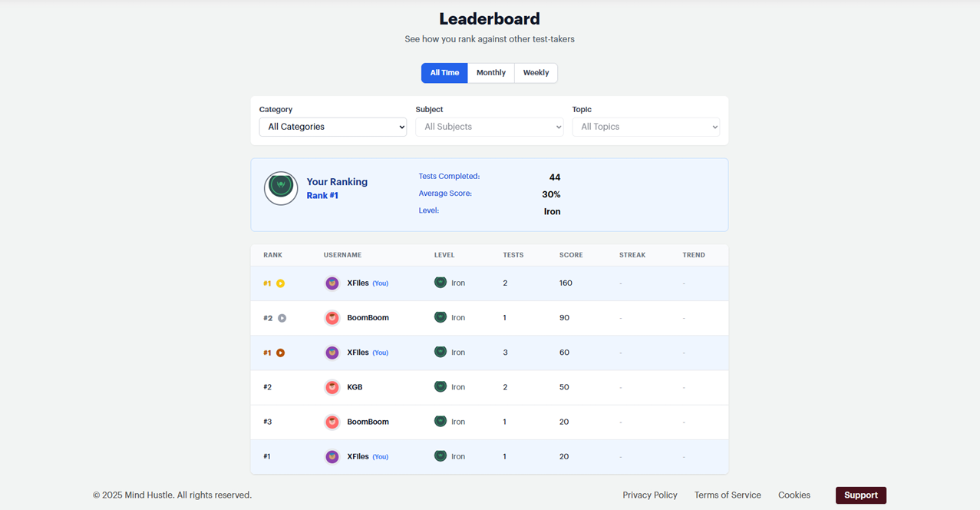
Task: Open the Privacy Policy link
Action: (650, 495)
